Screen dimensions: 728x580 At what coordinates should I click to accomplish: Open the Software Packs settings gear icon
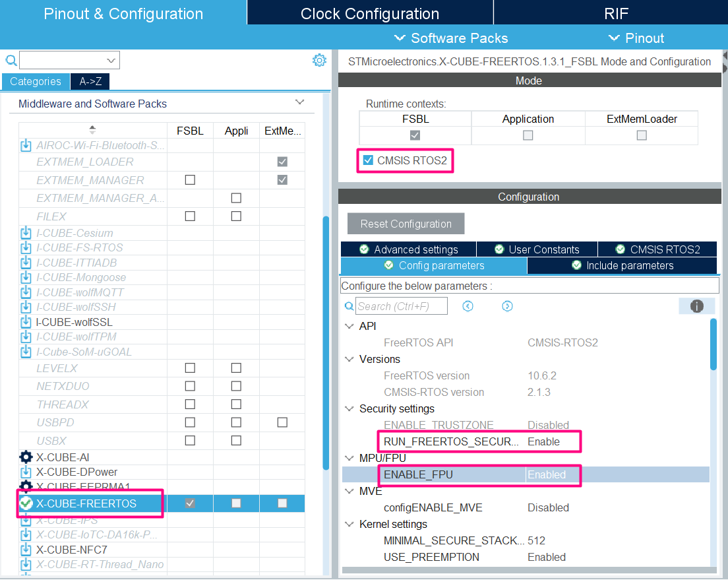pyautogui.click(x=319, y=59)
